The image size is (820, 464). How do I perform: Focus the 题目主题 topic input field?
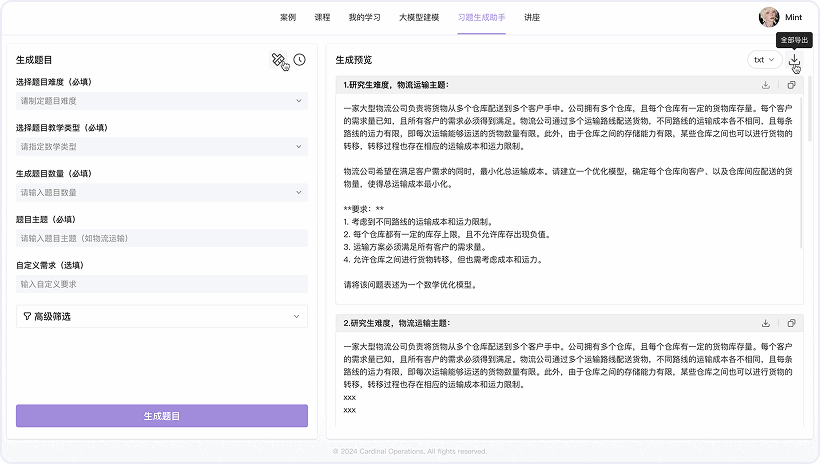pyautogui.click(x=162, y=239)
